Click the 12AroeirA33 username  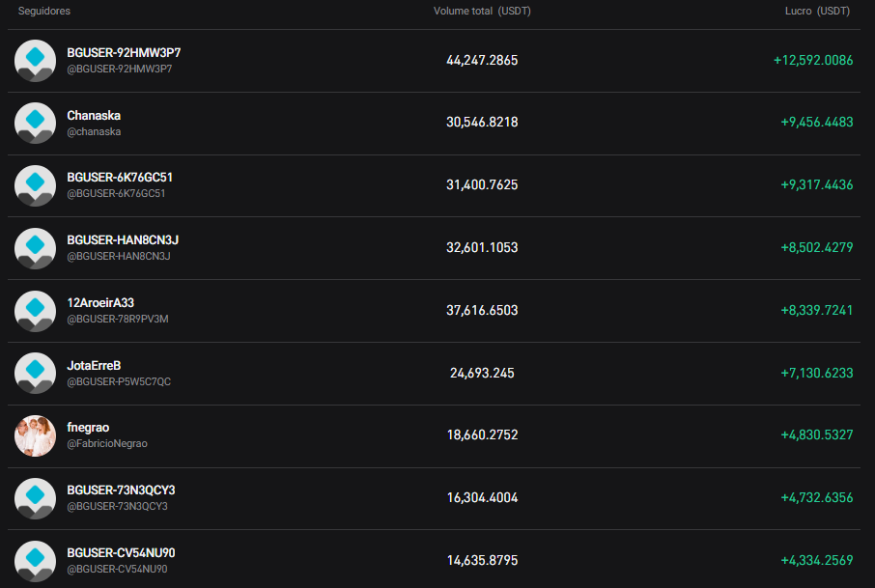coord(100,302)
